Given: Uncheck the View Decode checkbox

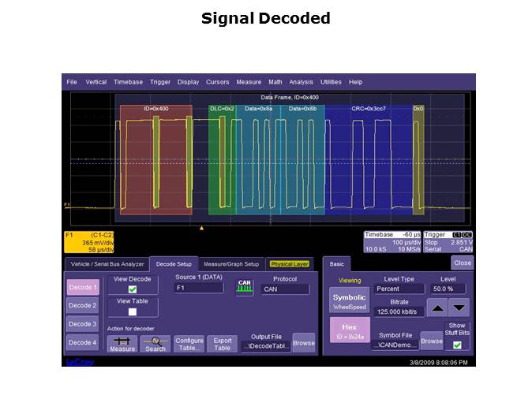Looking at the screenshot, I should 132,289.
